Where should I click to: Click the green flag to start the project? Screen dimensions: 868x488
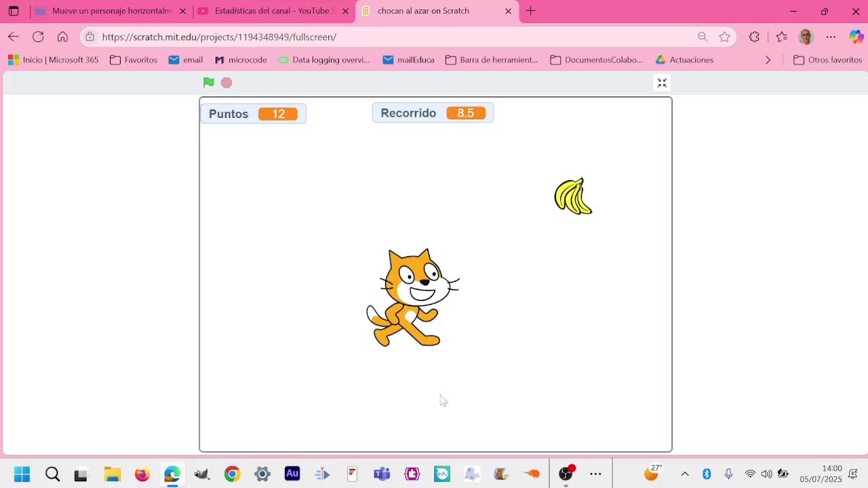coord(209,83)
